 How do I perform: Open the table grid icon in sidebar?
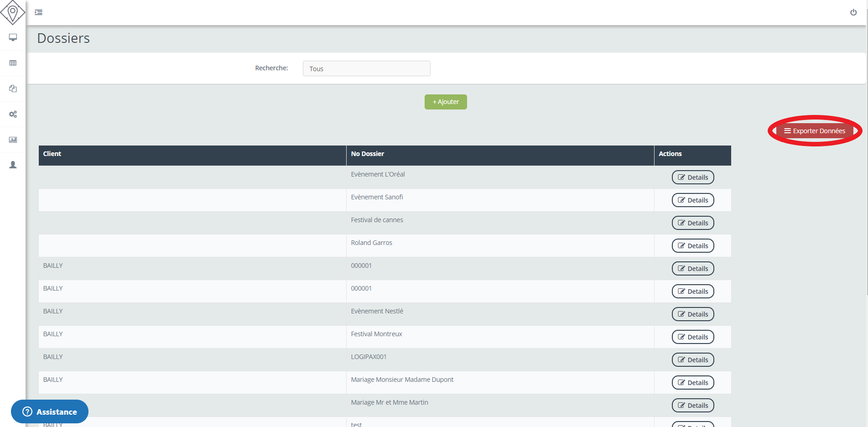tap(13, 63)
